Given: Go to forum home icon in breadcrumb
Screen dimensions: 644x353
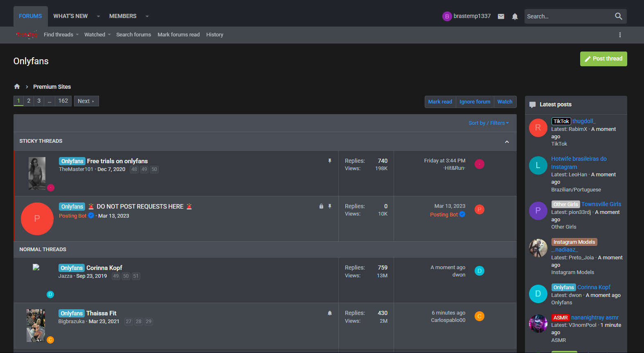Looking at the screenshot, I should pyautogui.click(x=17, y=87).
